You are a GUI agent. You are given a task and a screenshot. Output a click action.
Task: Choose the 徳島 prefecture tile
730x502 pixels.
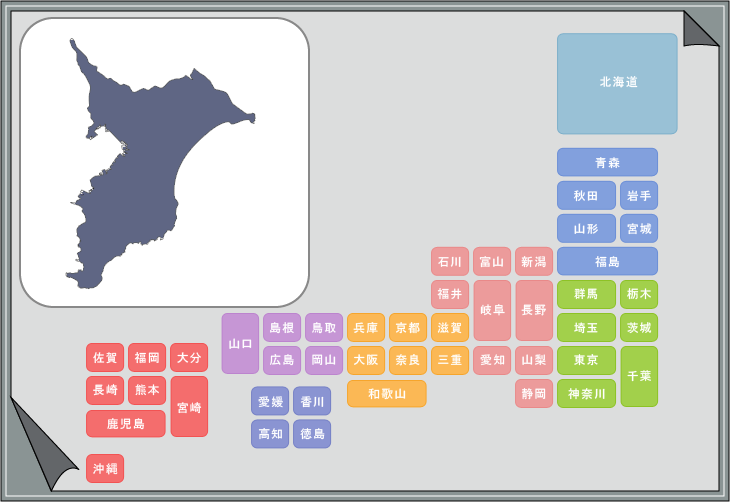(312, 434)
